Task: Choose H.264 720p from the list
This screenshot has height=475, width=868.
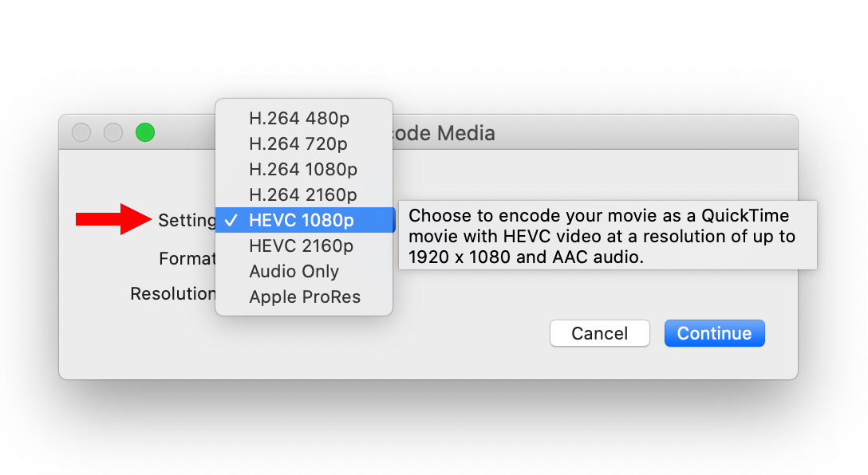Action: [304, 143]
